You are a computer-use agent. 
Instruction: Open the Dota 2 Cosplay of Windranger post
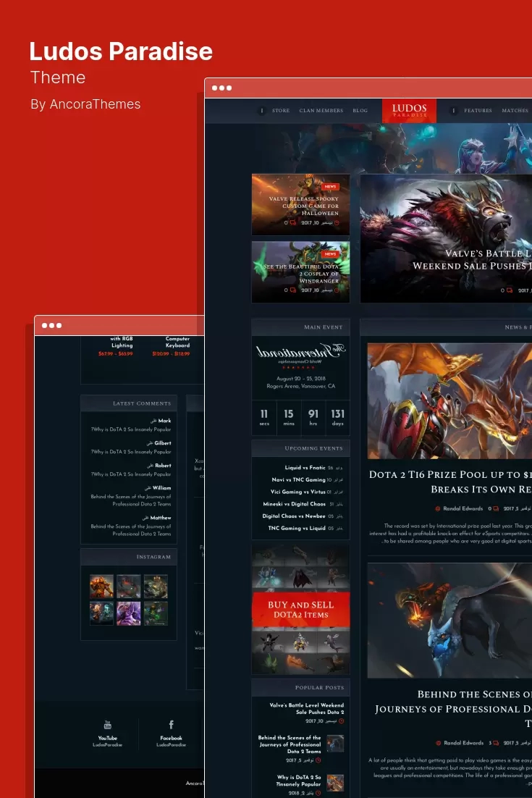301,273
